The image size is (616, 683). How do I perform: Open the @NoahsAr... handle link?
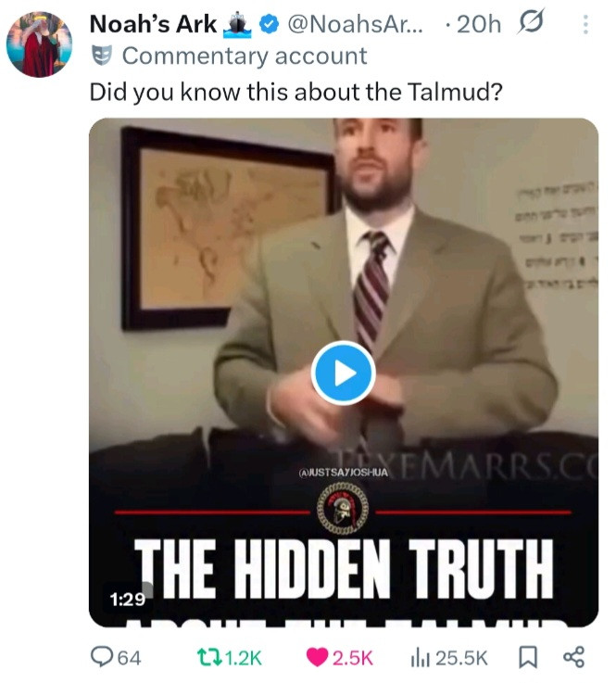[x=355, y=24]
